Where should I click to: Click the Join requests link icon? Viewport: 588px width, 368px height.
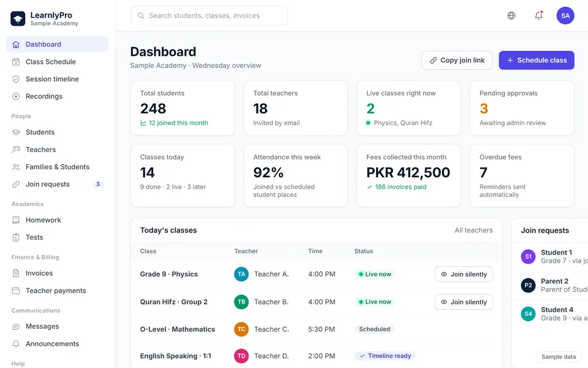[x=16, y=184]
